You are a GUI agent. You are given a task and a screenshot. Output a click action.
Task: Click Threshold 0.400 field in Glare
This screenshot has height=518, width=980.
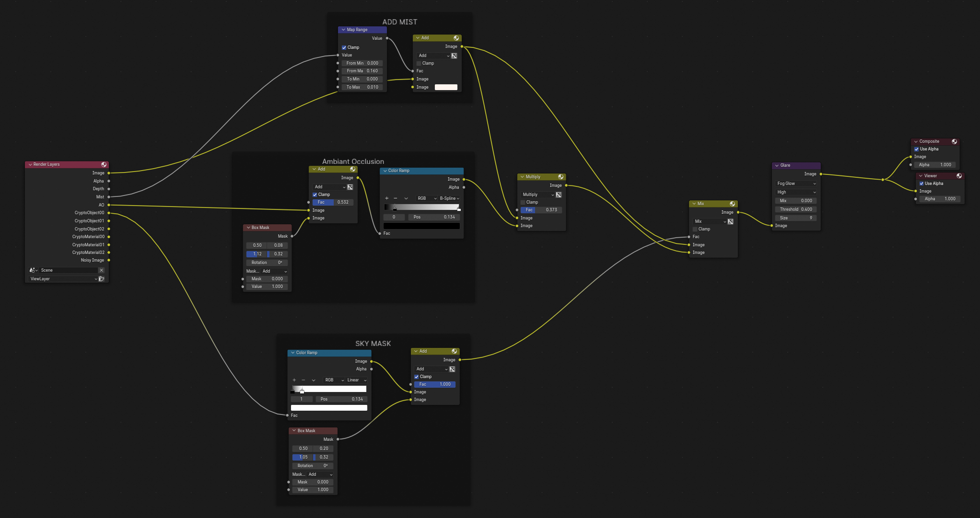796,209
